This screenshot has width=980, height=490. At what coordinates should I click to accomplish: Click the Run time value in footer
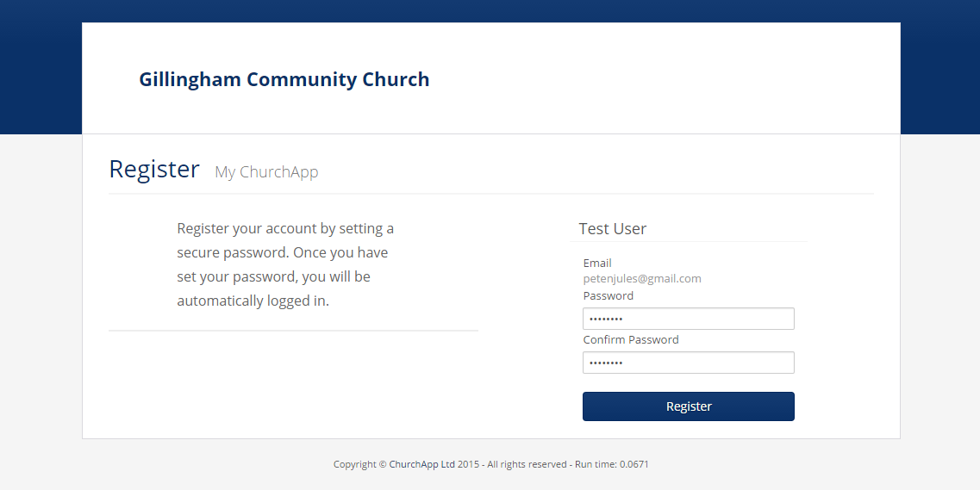click(634, 464)
